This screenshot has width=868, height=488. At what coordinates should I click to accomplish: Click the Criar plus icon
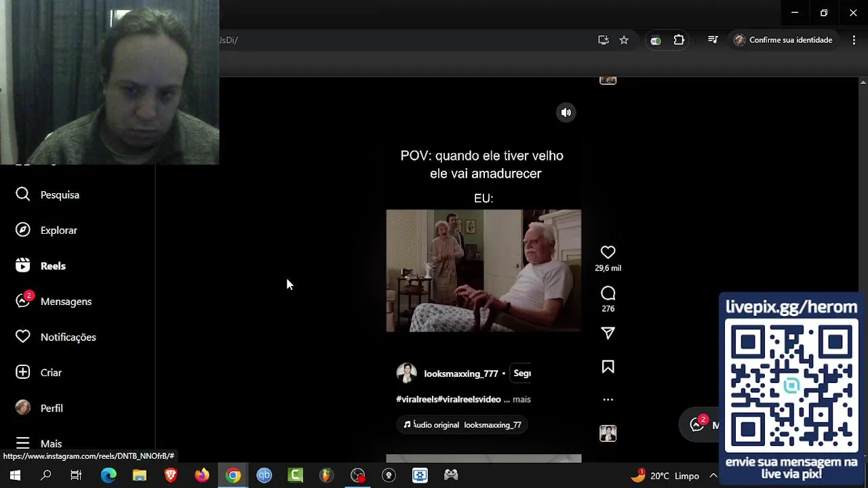point(23,372)
